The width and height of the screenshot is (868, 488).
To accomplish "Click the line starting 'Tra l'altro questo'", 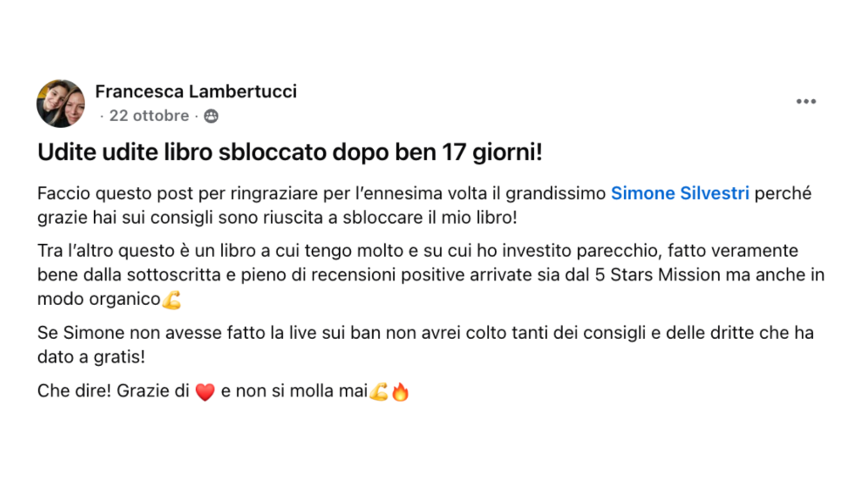I will (339, 252).
